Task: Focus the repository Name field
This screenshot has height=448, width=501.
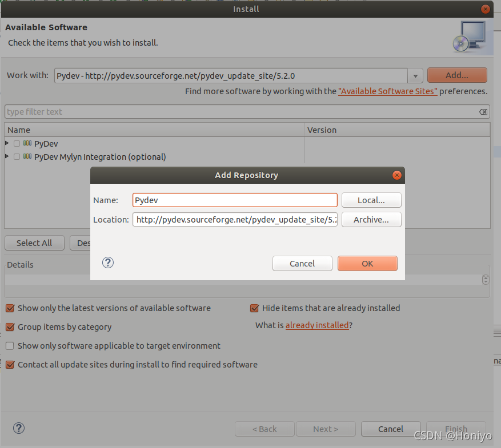Action: coord(235,200)
